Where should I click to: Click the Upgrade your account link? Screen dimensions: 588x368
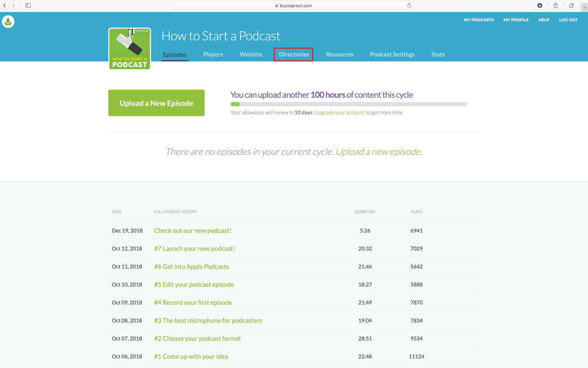[339, 112]
